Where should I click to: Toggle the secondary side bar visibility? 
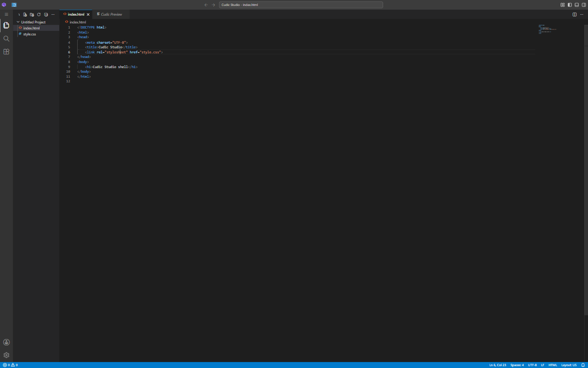tap(584, 5)
